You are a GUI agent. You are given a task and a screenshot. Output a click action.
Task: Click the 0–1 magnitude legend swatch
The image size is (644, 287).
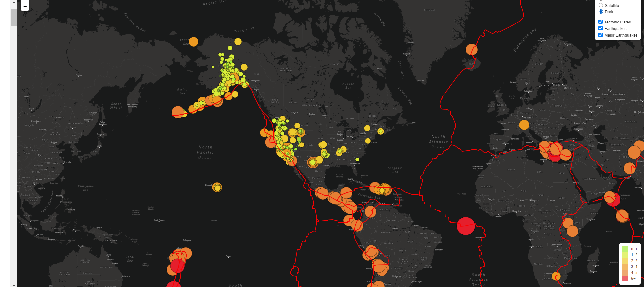pyautogui.click(x=625, y=249)
